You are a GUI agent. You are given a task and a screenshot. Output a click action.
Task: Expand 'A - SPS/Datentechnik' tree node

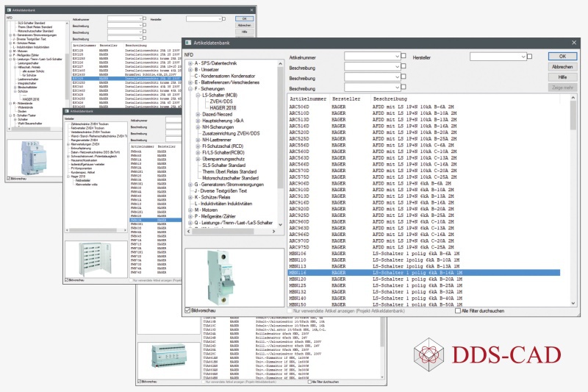coord(190,63)
